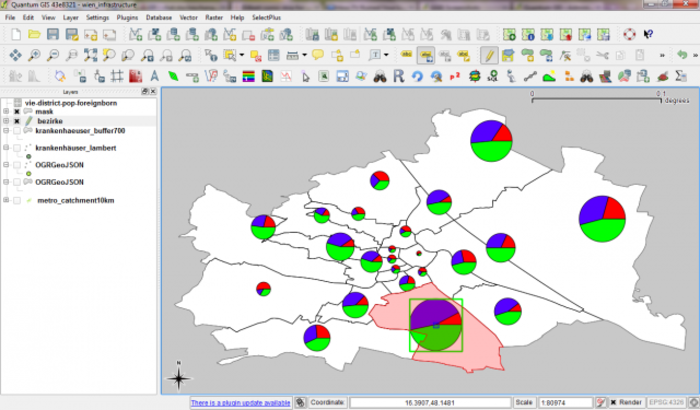Click the Database menu item

[159, 18]
